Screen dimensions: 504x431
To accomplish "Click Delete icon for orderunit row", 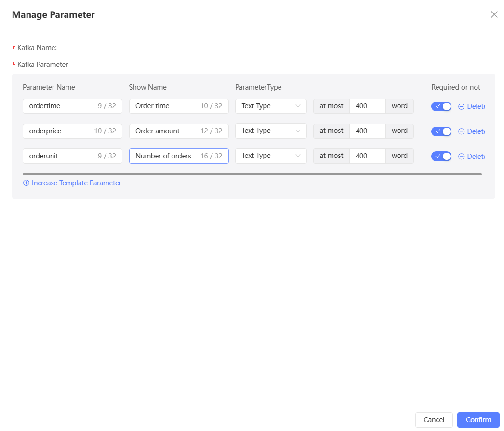I will point(461,157).
